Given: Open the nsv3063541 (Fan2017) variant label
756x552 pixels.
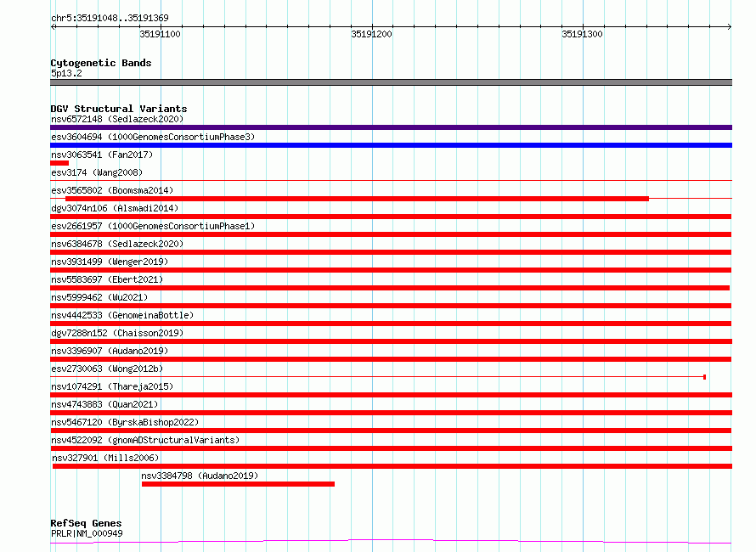Looking at the screenshot, I should click(x=102, y=155).
